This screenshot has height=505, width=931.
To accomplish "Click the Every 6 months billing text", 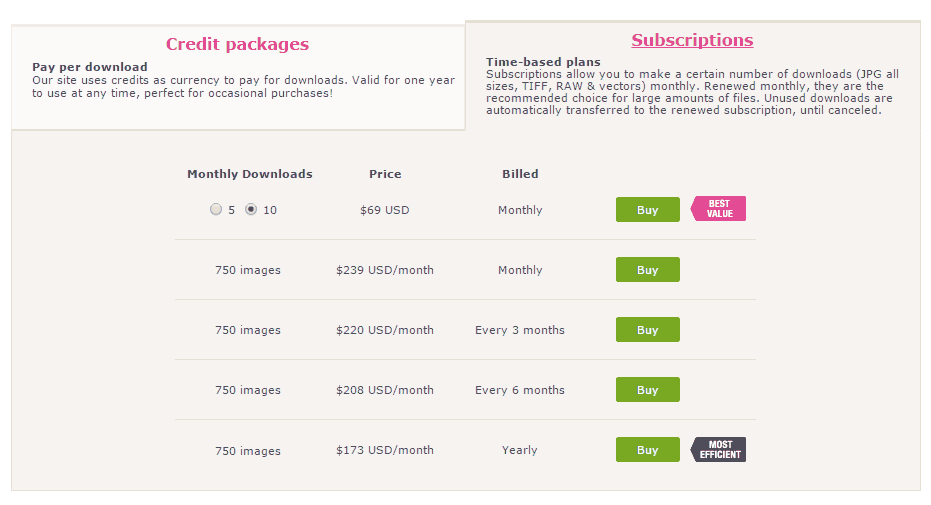I will coord(520,390).
